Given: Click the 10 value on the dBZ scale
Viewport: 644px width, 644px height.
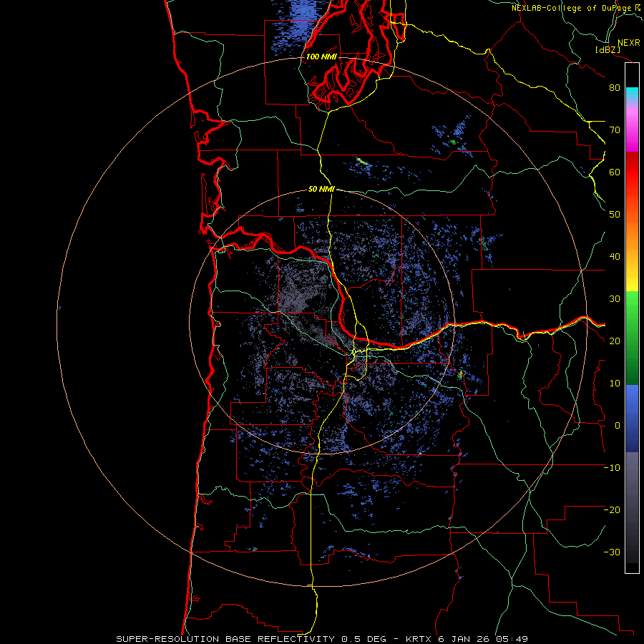Looking at the screenshot, I should click(615, 384).
